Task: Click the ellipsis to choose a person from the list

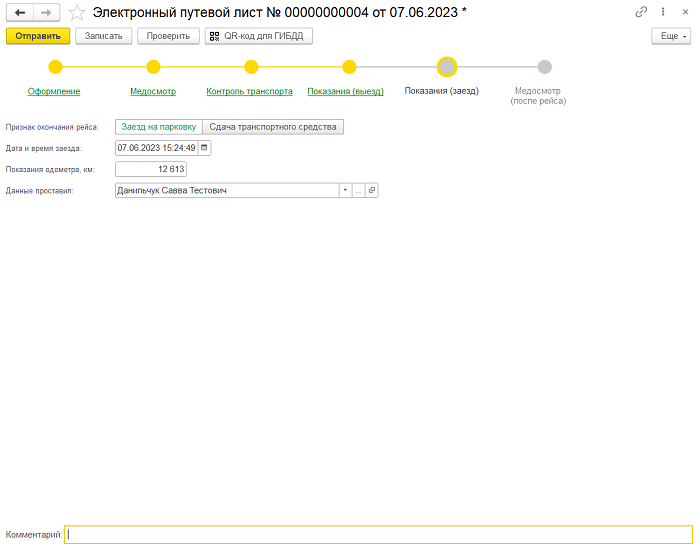Action: (x=358, y=190)
